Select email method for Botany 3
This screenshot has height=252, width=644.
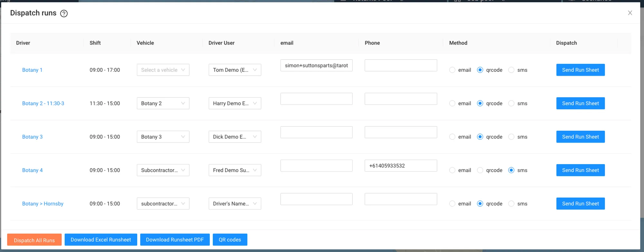tap(452, 137)
